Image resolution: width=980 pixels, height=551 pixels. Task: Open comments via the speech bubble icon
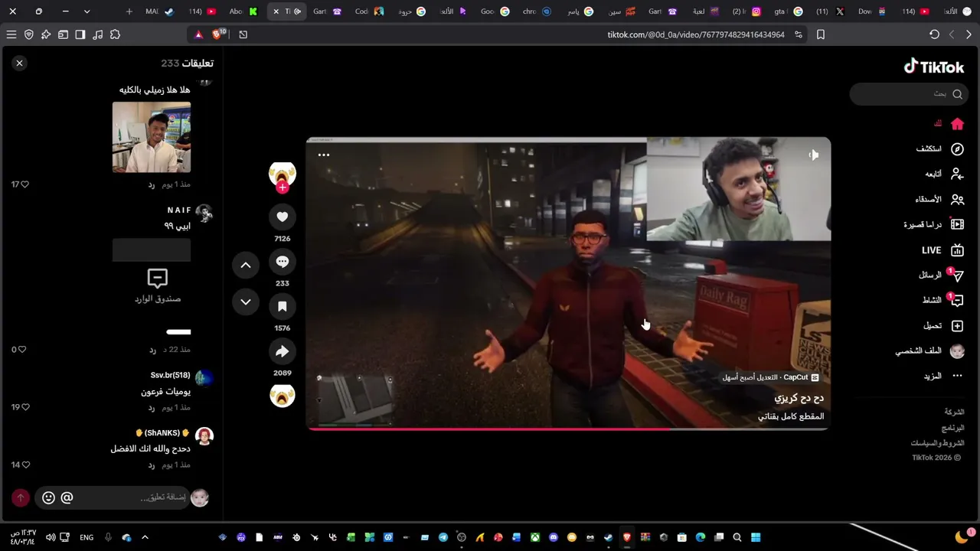283,262
